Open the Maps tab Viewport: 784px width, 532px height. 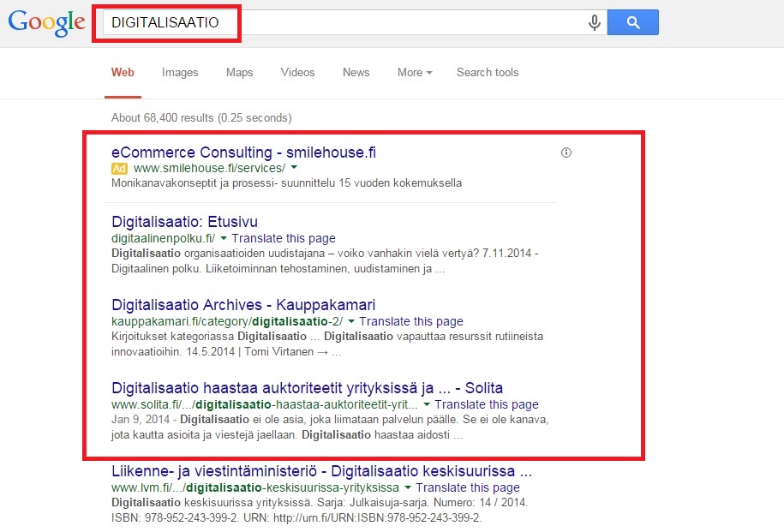pyautogui.click(x=240, y=73)
